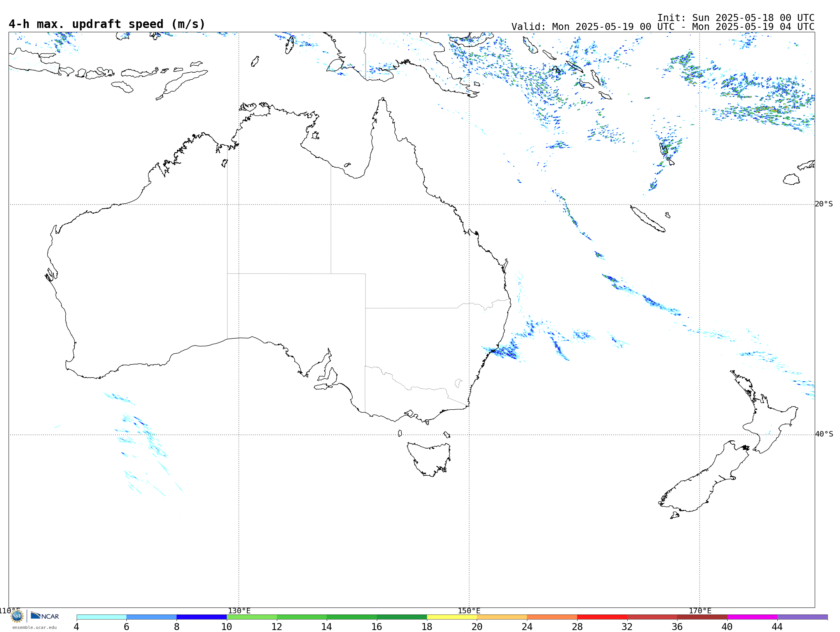Click the Tasmania island on the map

pyautogui.click(x=429, y=459)
